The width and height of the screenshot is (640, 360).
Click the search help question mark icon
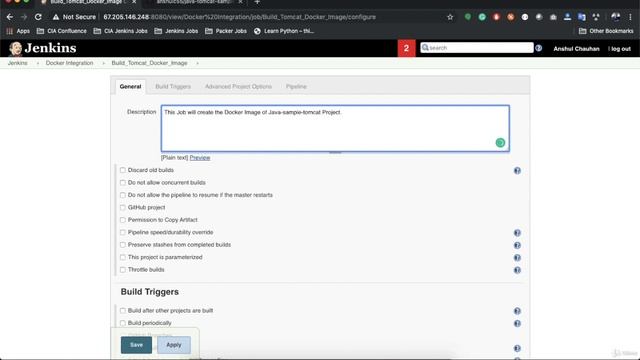(538, 48)
